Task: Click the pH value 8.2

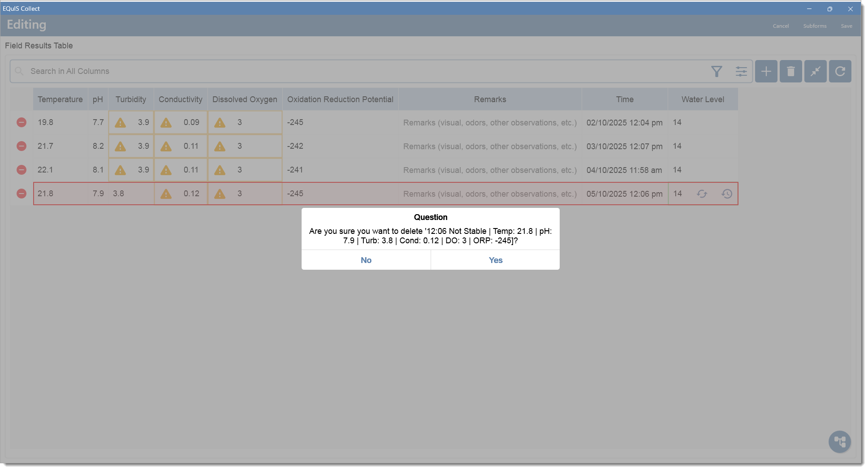Action: tap(98, 146)
